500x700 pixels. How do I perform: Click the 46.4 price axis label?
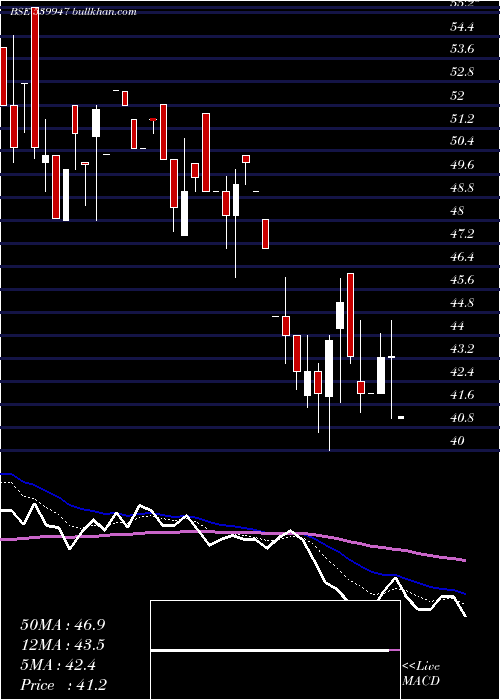462,257
